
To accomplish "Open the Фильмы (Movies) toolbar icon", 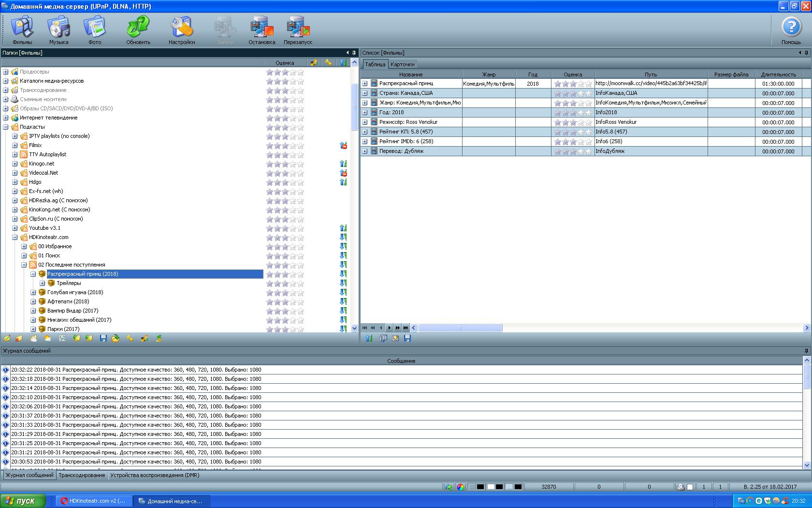I will [22, 30].
